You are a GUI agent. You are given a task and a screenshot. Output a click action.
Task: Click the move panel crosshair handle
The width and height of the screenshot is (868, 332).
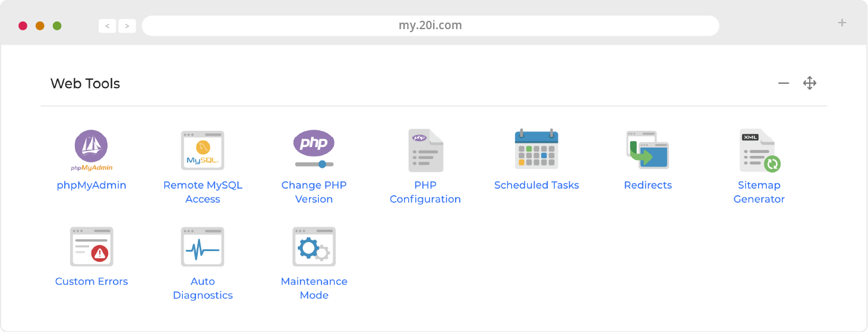click(x=810, y=83)
